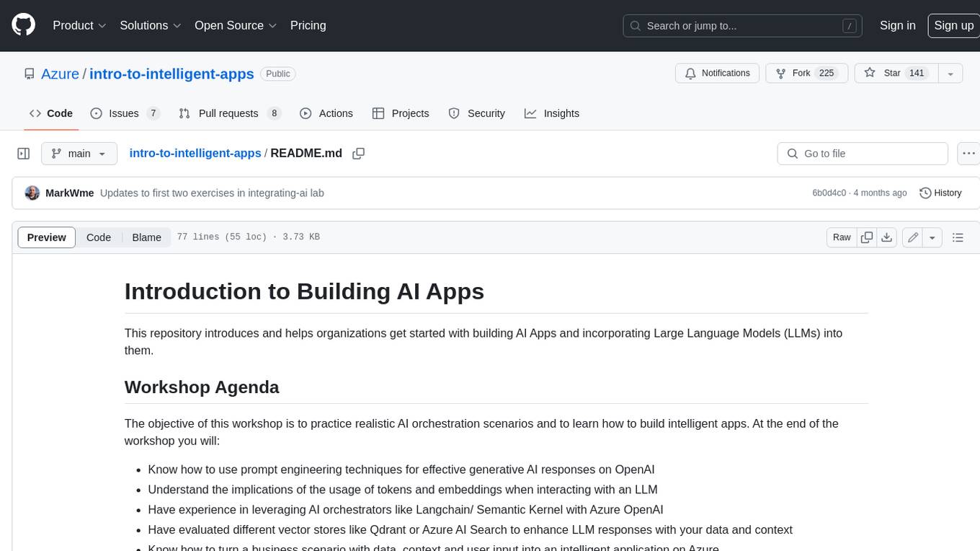Click the star count 141
Viewport: 980px width, 551px height.
917,74
